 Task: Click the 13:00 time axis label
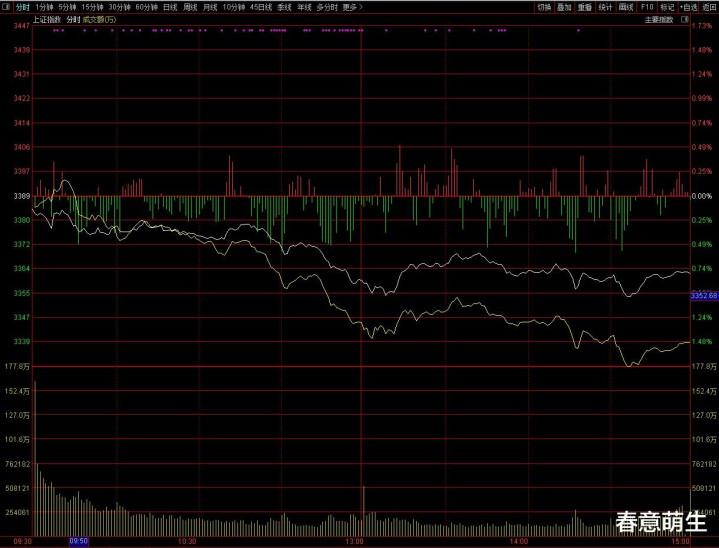click(x=354, y=542)
